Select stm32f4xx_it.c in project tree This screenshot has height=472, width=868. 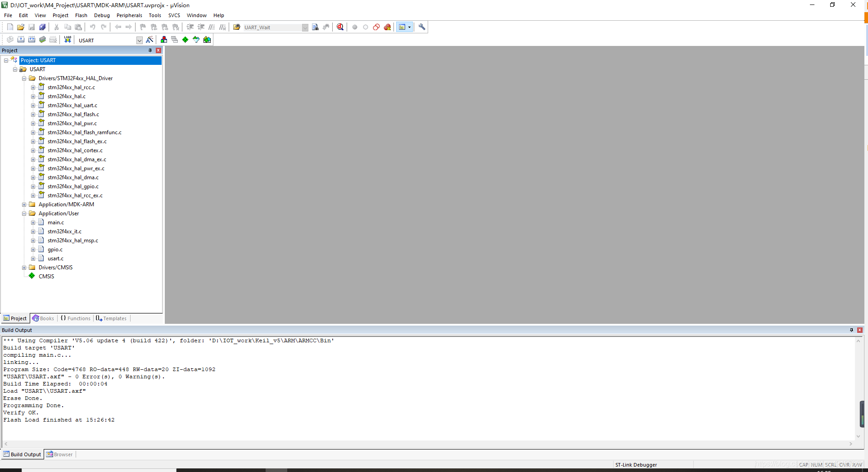tap(64, 231)
